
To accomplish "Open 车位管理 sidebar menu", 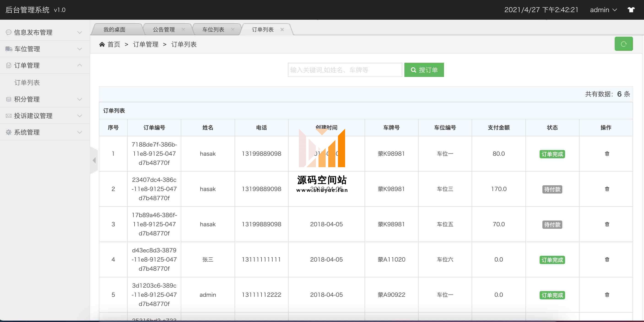I will [x=45, y=49].
